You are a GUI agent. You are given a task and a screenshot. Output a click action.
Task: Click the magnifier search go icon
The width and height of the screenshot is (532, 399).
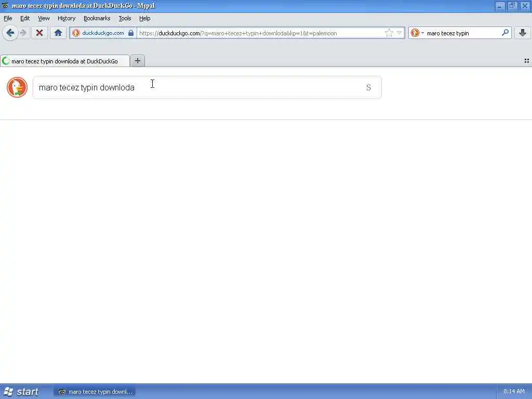click(x=505, y=33)
